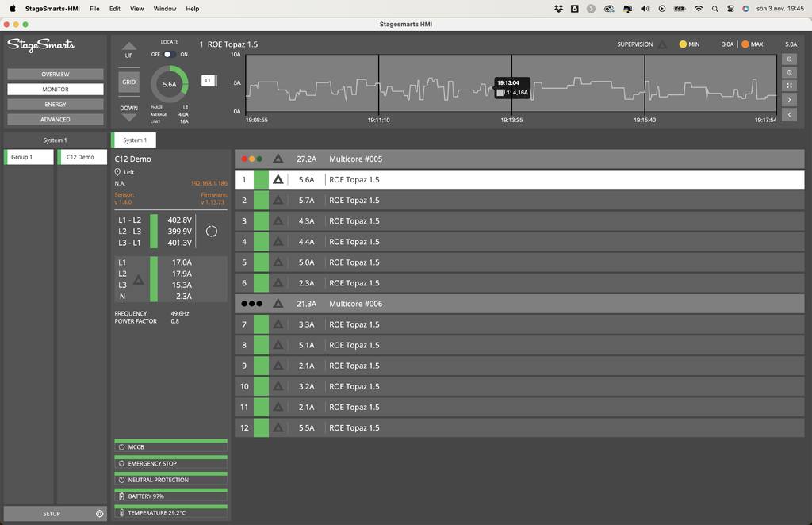The width and height of the screenshot is (812, 525).
Task: Click the Setup gear icon
Action: (99, 514)
